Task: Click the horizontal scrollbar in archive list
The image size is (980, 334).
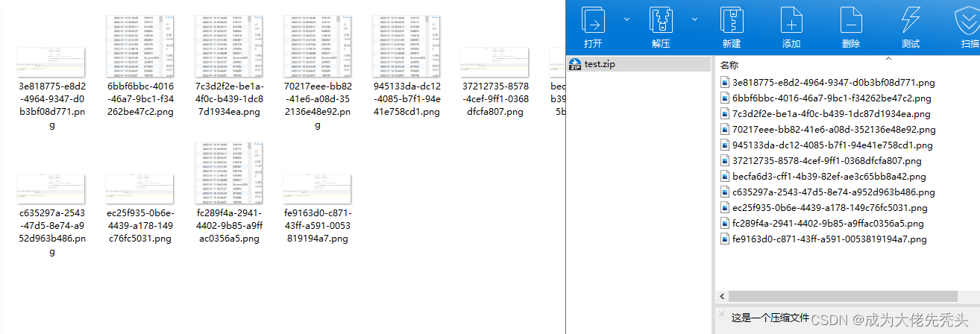Action: point(843,296)
